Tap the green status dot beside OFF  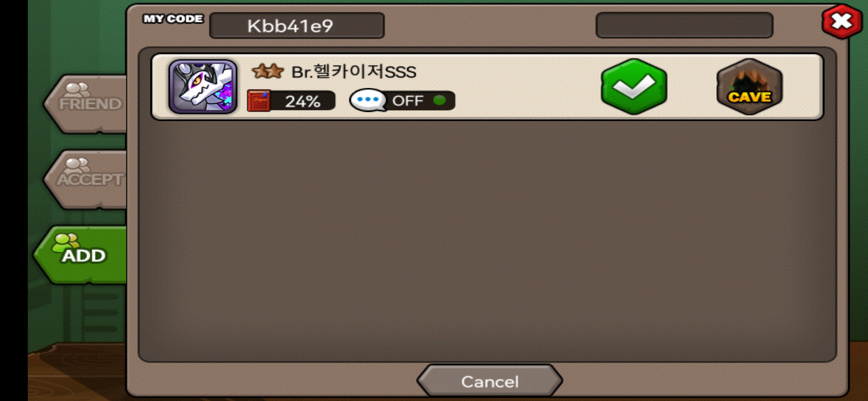click(x=440, y=100)
